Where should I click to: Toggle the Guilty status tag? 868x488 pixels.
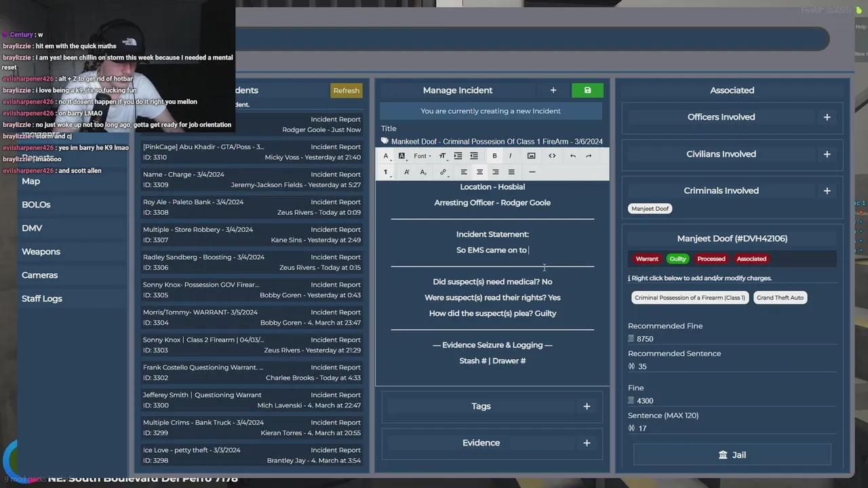(x=677, y=259)
